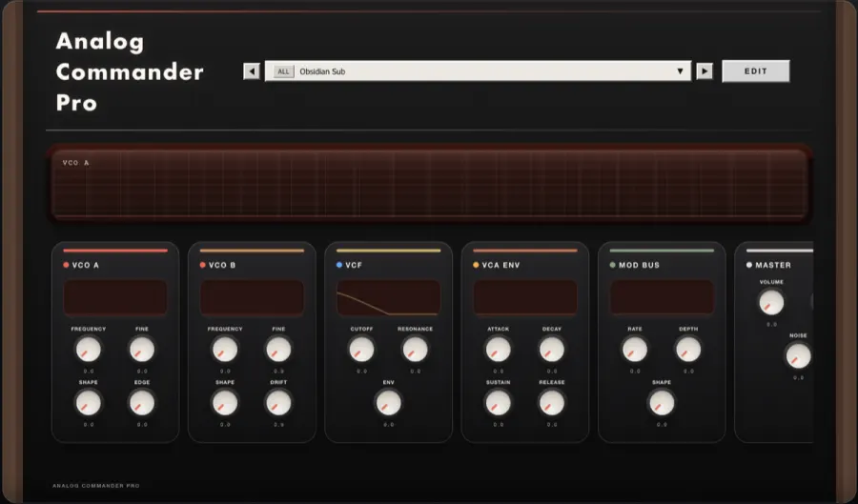Toggle the VCF module LED indicator

point(339,265)
